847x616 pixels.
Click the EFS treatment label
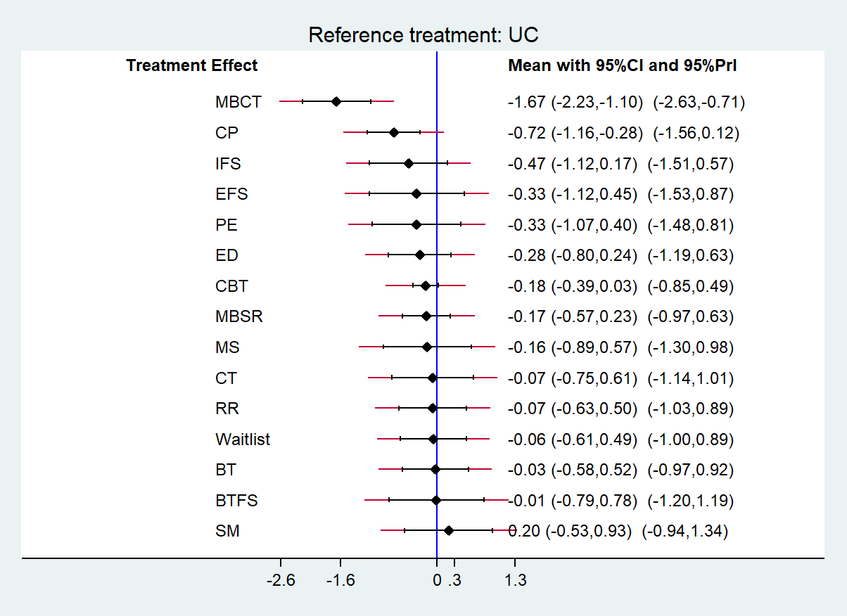(232, 194)
